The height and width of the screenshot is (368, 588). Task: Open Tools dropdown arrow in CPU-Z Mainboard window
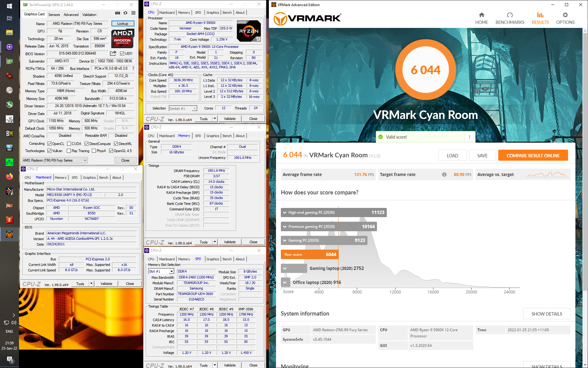91,284
